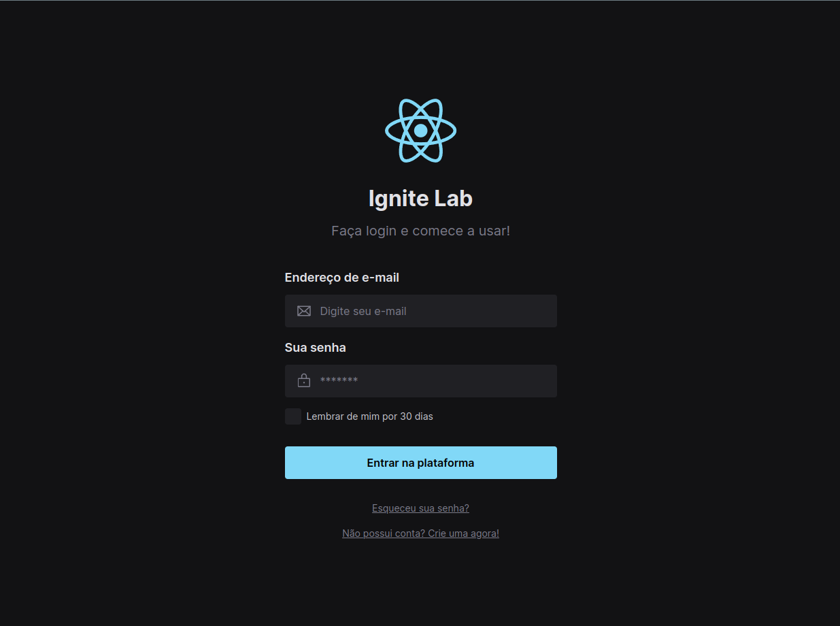Image resolution: width=840 pixels, height=626 pixels.
Task: Check 'Lembrar de mim por 30 dias' checkbox
Action: click(293, 416)
